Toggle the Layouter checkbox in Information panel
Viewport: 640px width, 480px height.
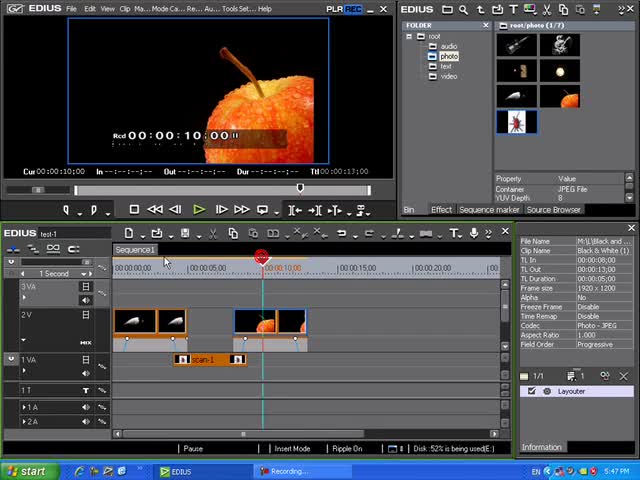[532, 391]
